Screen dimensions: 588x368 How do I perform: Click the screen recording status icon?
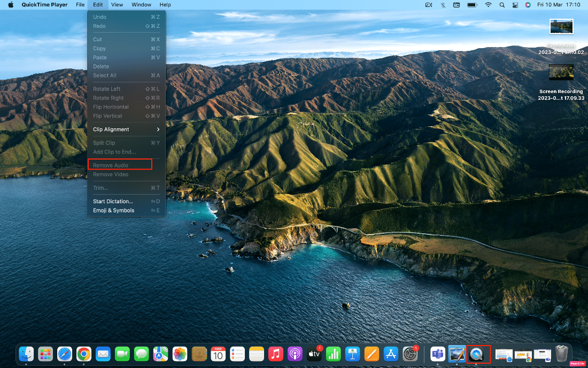click(429, 5)
